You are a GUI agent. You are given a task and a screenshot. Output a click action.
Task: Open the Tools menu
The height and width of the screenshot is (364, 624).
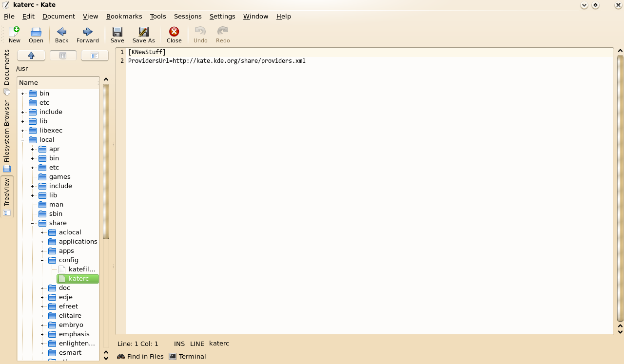click(158, 16)
